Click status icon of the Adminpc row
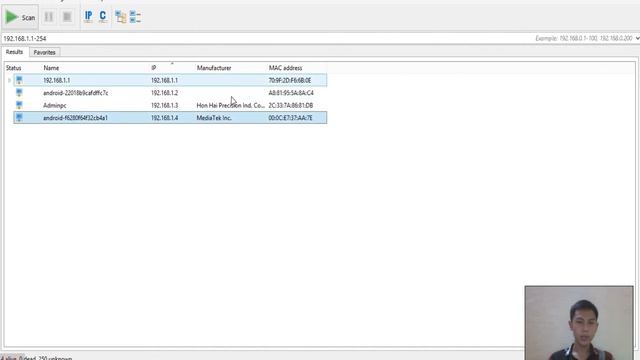 19,105
